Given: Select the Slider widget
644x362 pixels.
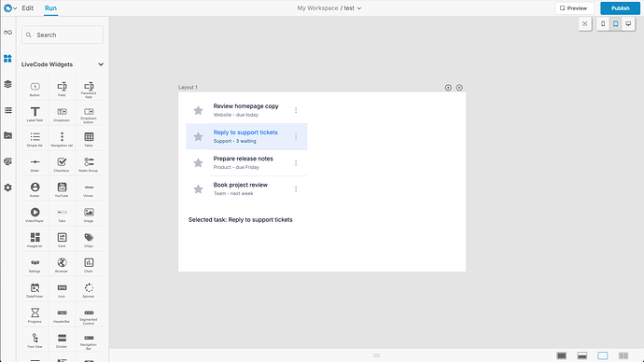Looking at the screenshot, I should coord(35,164).
